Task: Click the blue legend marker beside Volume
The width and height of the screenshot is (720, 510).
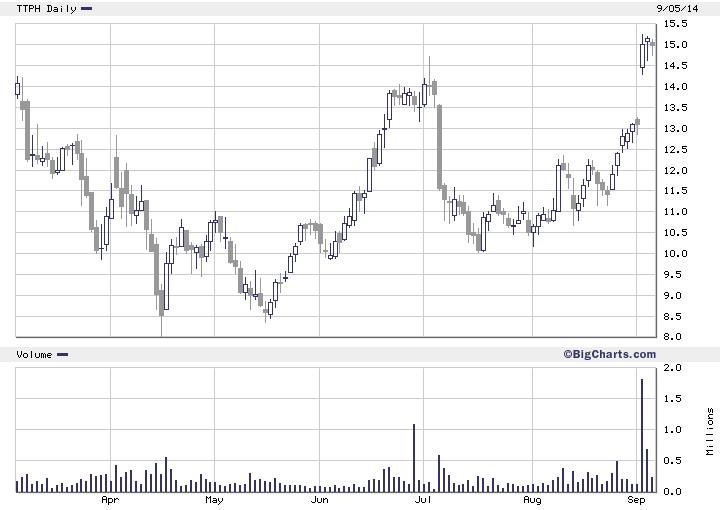Action: tap(62, 354)
